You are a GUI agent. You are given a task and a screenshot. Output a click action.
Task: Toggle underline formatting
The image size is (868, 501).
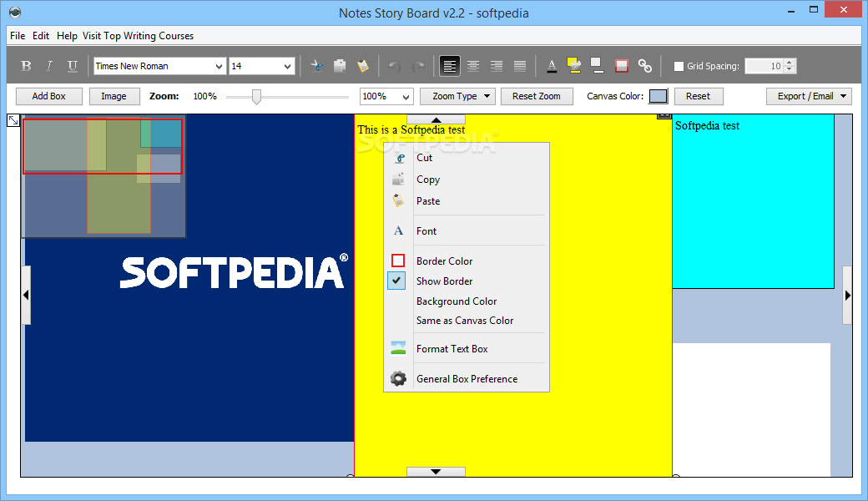72,66
